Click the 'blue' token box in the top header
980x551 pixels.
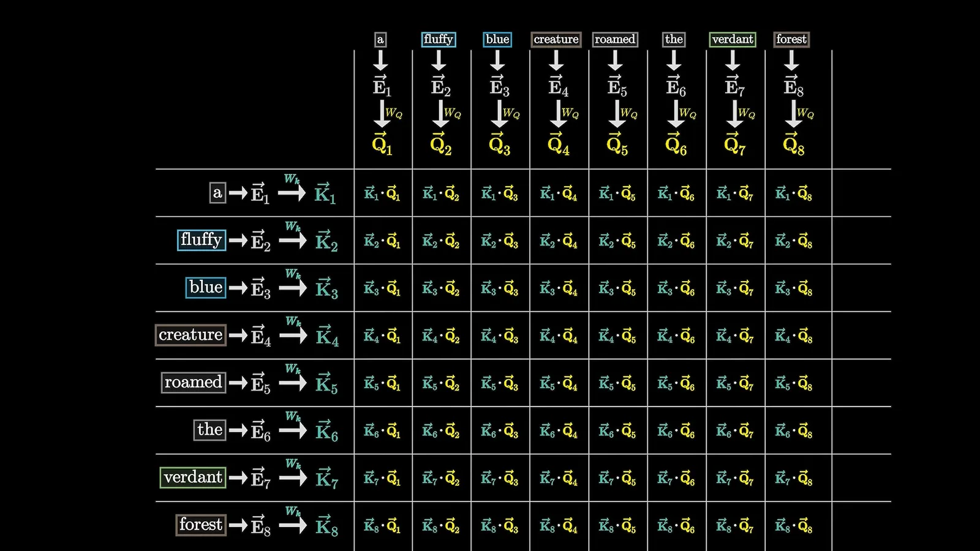(x=497, y=39)
